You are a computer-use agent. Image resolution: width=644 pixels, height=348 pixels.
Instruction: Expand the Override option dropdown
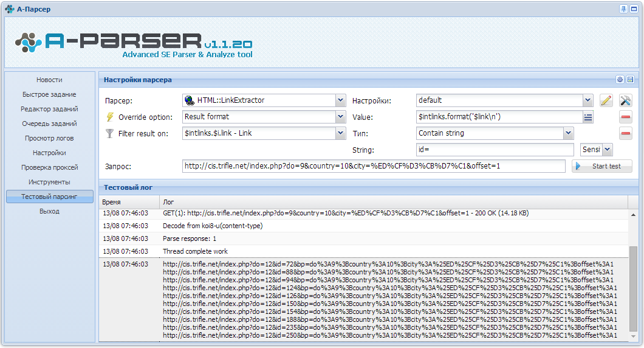click(x=340, y=117)
